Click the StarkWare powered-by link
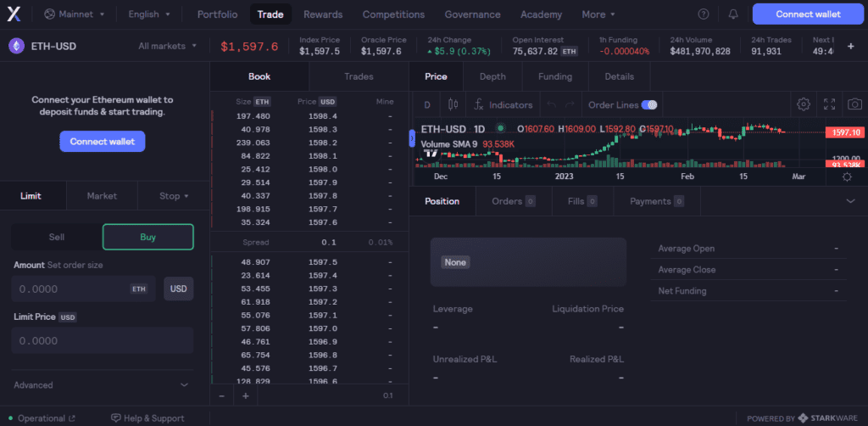 pos(803,418)
